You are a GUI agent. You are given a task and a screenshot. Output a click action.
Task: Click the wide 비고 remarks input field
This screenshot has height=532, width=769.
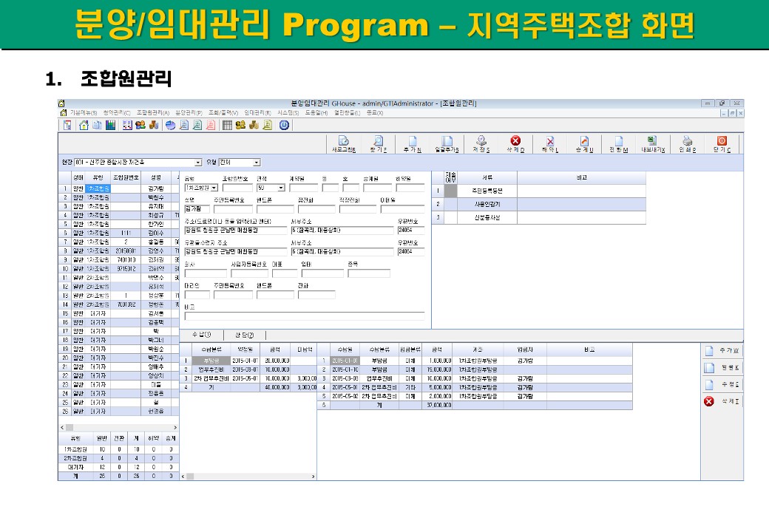pyautogui.click(x=305, y=316)
